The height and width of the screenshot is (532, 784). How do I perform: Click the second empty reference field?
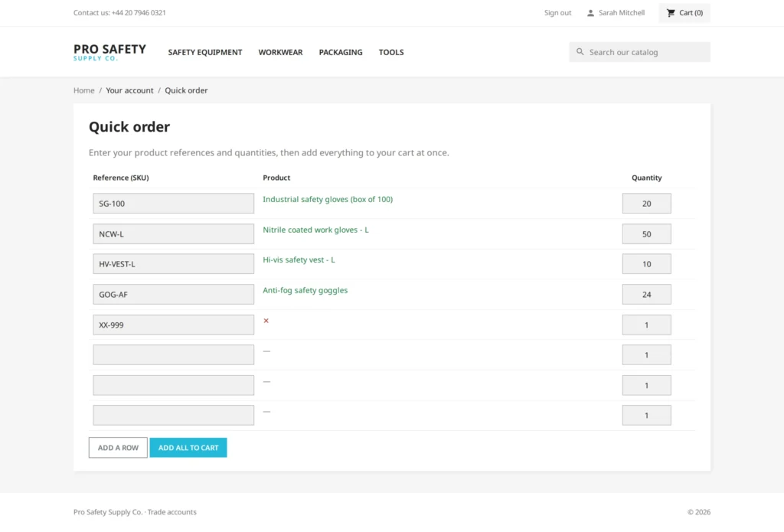click(x=174, y=386)
